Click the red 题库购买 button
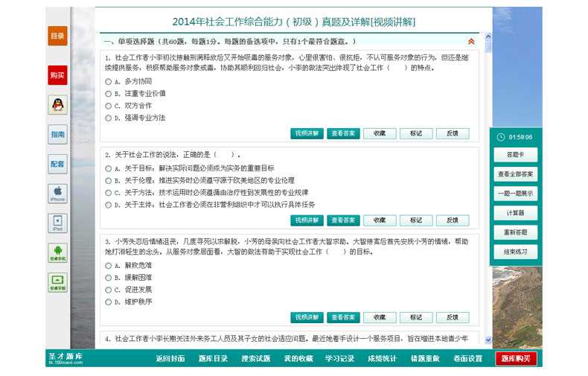Image resolution: width=588 pixels, height=376 pixels. [516, 358]
